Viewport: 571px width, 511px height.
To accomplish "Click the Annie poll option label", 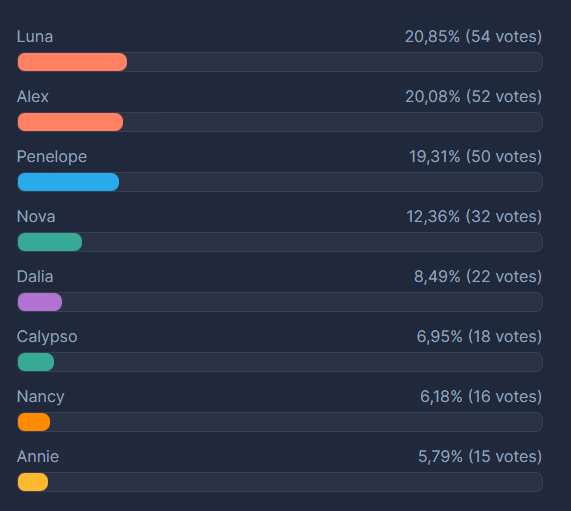I will pos(38,457).
